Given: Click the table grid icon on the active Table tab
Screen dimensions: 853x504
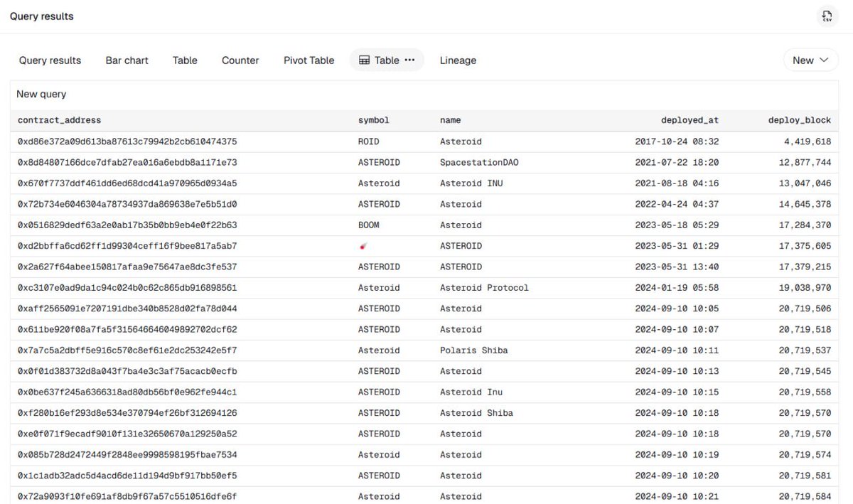Looking at the screenshot, I should 364,60.
